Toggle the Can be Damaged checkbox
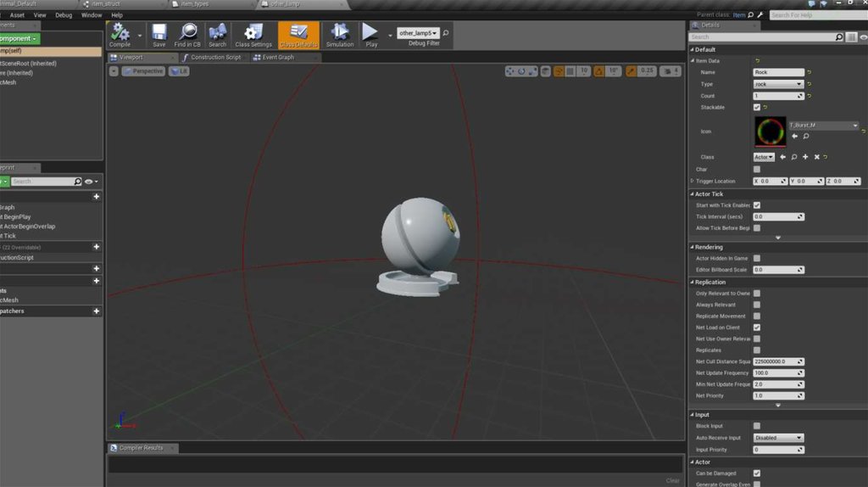Screen dimensions: 868x487 [757, 473]
